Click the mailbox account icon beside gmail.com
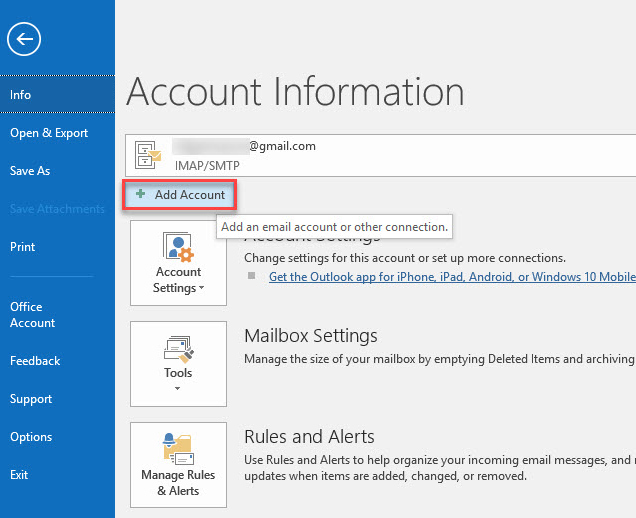Image resolution: width=636 pixels, height=518 pixels. 148,155
